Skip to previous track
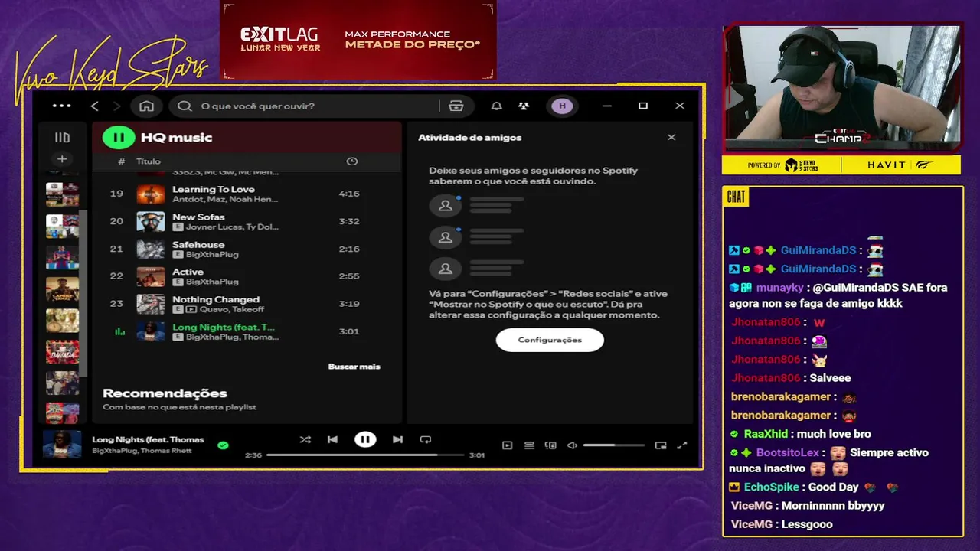This screenshot has height=551, width=980. pos(332,439)
